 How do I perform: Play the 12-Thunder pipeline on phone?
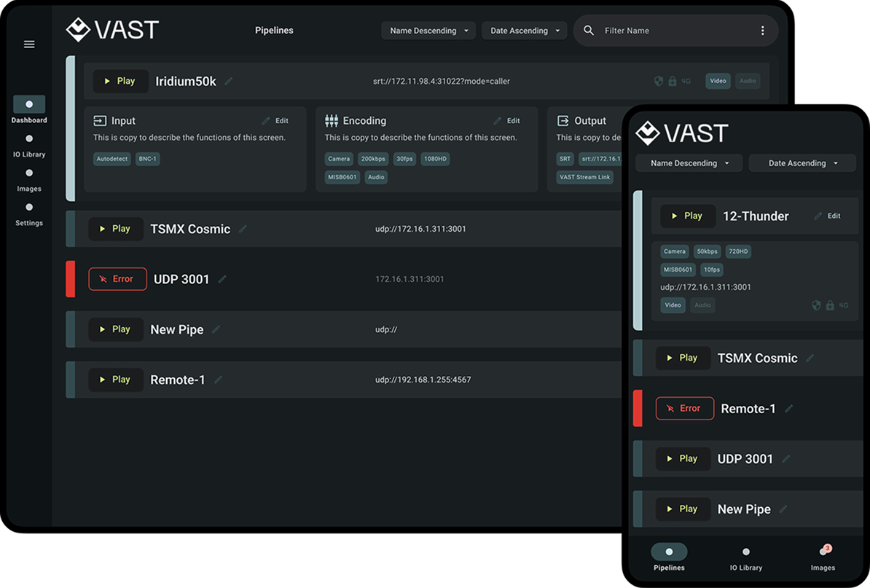click(x=687, y=216)
